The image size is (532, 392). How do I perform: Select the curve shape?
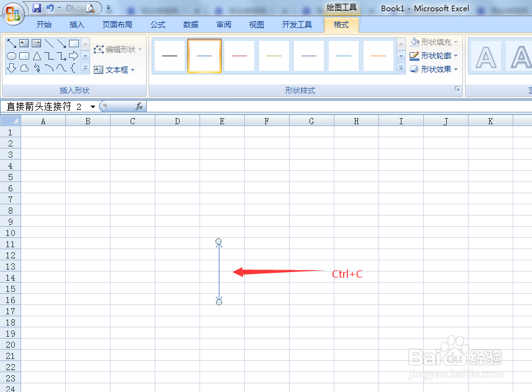(x=62, y=68)
